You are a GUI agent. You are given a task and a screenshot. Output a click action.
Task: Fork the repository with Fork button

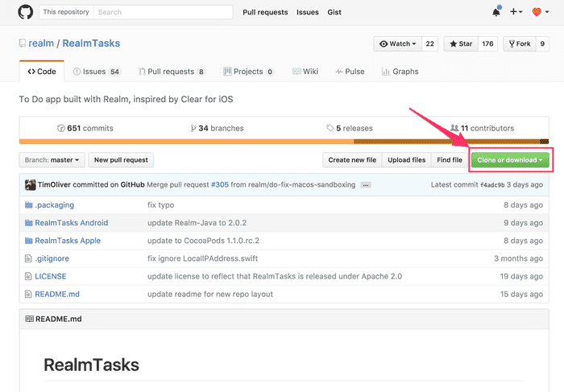tap(519, 43)
